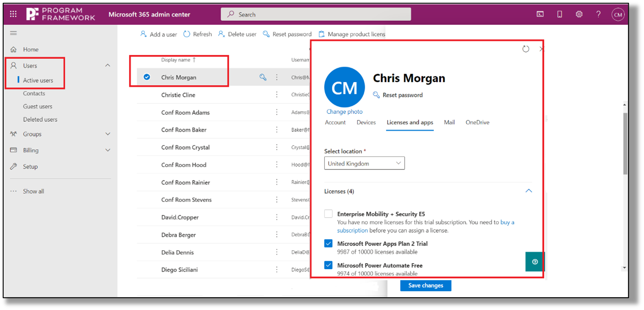Deselect the Chris Morgan row checkmark
Screen dimensions: 644x310
[147, 77]
